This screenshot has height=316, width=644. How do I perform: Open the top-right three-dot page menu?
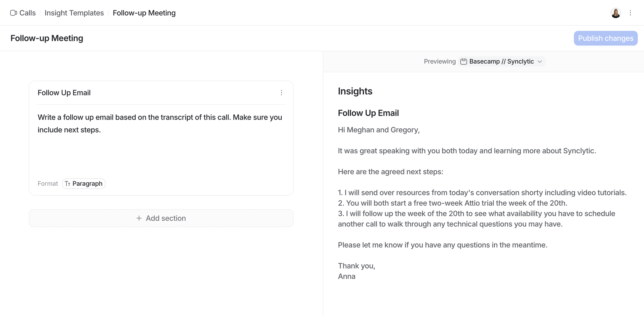(630, 13)
